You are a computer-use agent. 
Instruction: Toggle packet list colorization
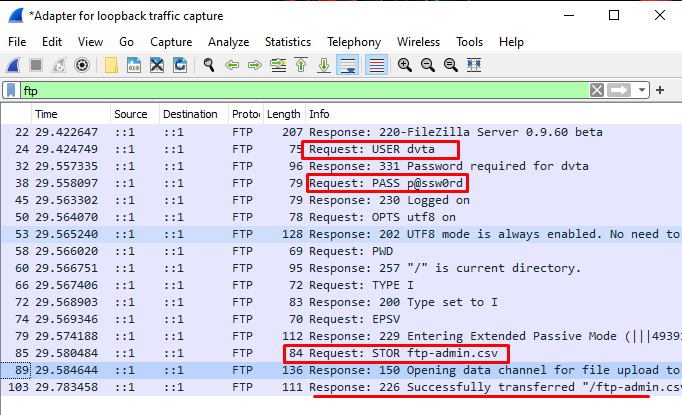pos(376,65)
